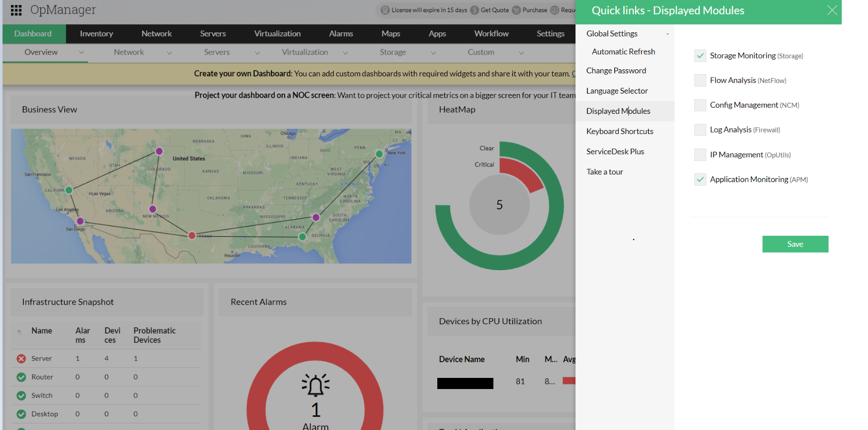Click the sort arrow beside Name column
The height and width of the screenshot is (430, 868).
point(19,332)
